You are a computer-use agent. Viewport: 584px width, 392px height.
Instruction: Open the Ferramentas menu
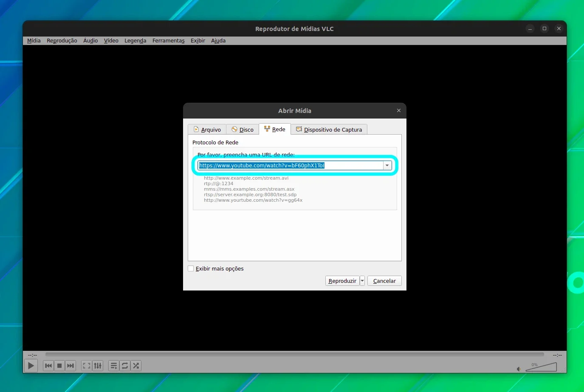pos(169,41)
